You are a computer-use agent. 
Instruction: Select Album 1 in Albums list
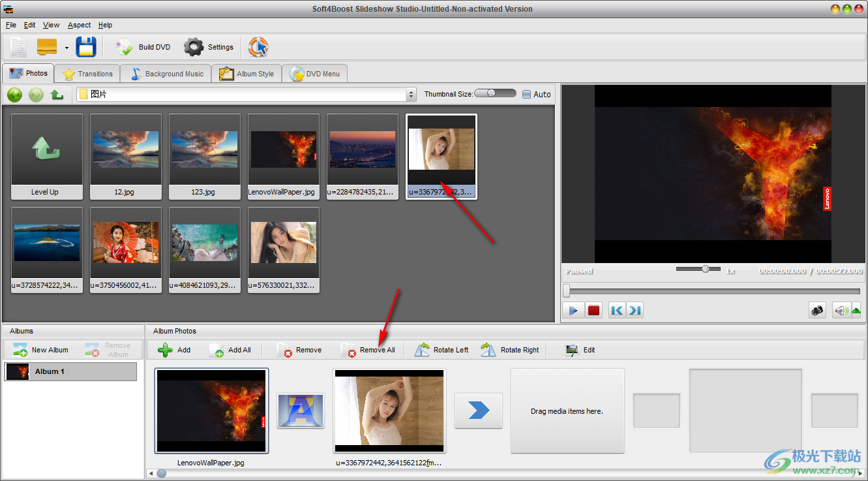point(70,371)
